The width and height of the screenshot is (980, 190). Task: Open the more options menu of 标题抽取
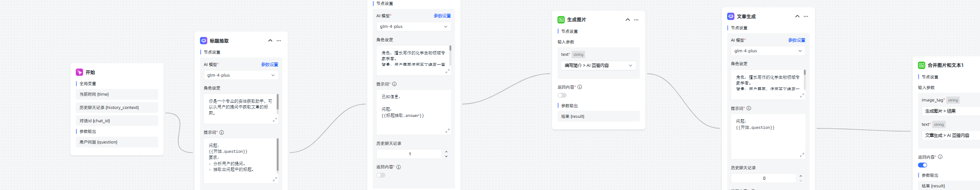[279, 41]
